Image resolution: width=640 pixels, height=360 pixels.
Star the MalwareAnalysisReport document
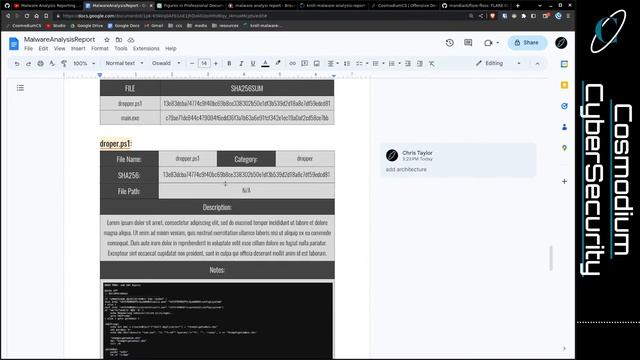click(x=107, y=40)
